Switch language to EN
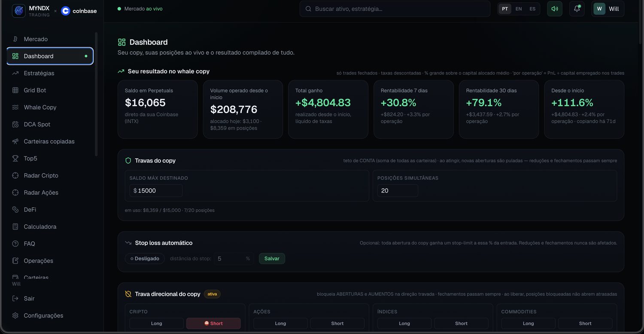Image resolution: width=644 pixels, height=334 pixels. tap(519, 9)
